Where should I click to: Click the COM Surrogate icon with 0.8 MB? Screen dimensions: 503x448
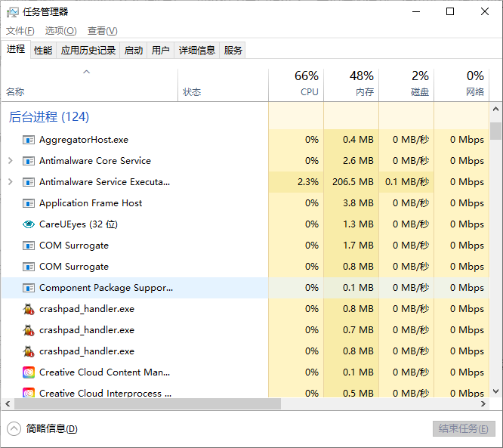pyautogui.click(x=29, y=267)
